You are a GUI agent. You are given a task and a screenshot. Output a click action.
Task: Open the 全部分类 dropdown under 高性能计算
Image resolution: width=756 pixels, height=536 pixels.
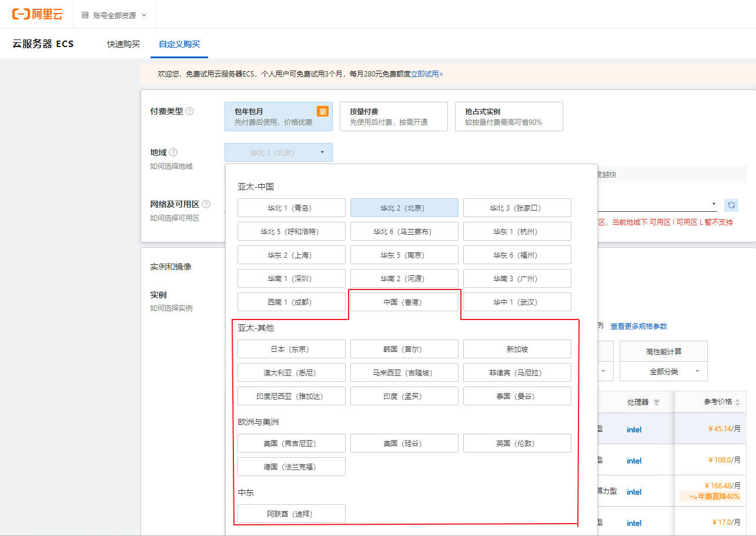click(664, 372)
